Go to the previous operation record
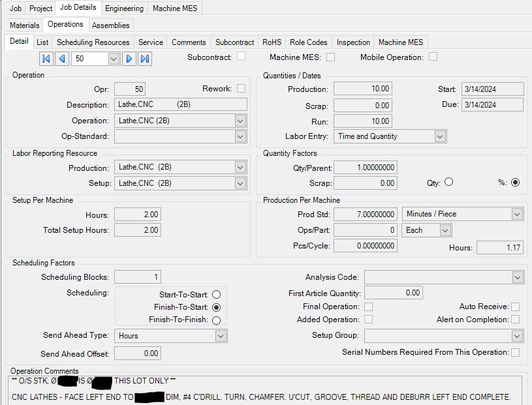Screen dimensions: 532x405 tap(62, 59)
